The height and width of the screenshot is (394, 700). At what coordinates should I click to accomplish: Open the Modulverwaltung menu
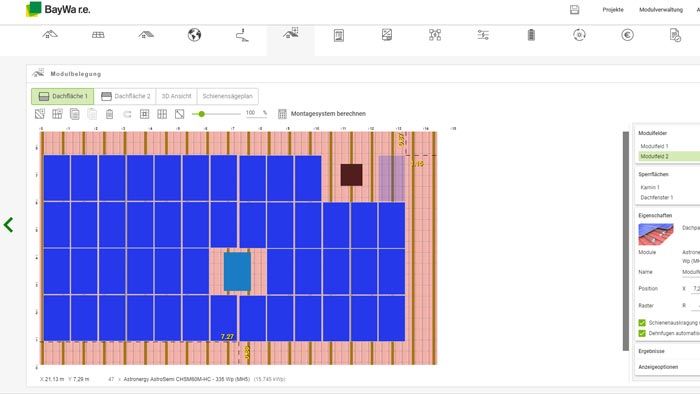pyautogui.click(x=661, y=9)
